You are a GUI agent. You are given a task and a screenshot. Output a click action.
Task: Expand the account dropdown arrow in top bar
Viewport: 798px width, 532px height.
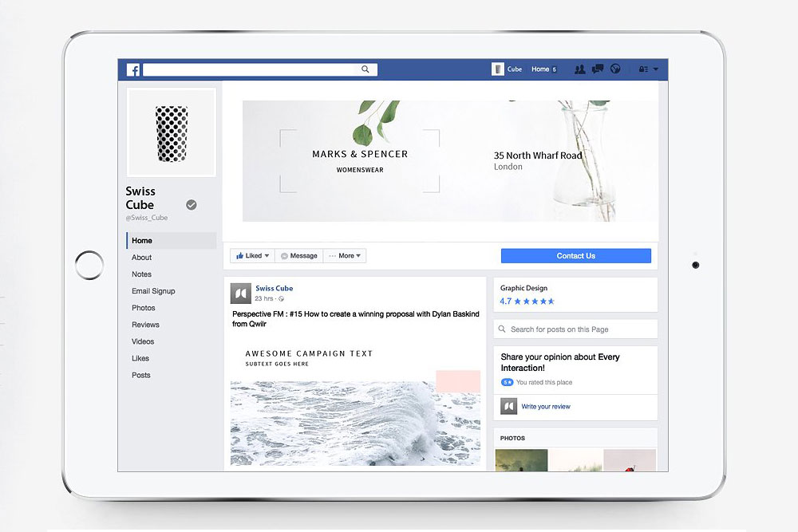[x=655, y=69]
